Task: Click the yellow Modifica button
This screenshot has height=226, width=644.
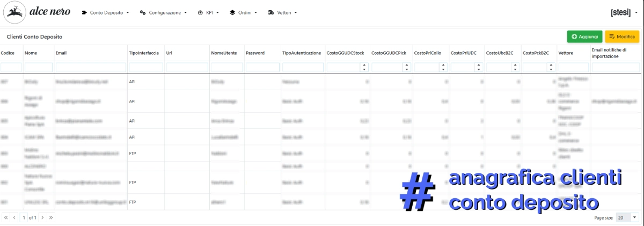Action: [622, 37]
